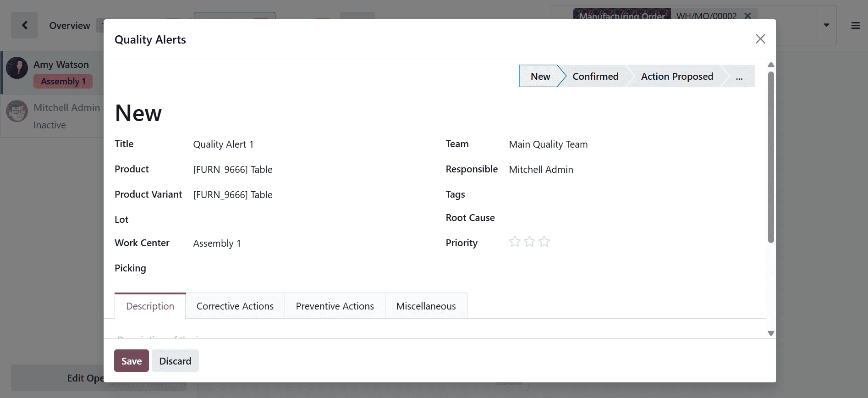Click scrollbar down arrow in dialog

pyautogui.click(x=771, y=333)
